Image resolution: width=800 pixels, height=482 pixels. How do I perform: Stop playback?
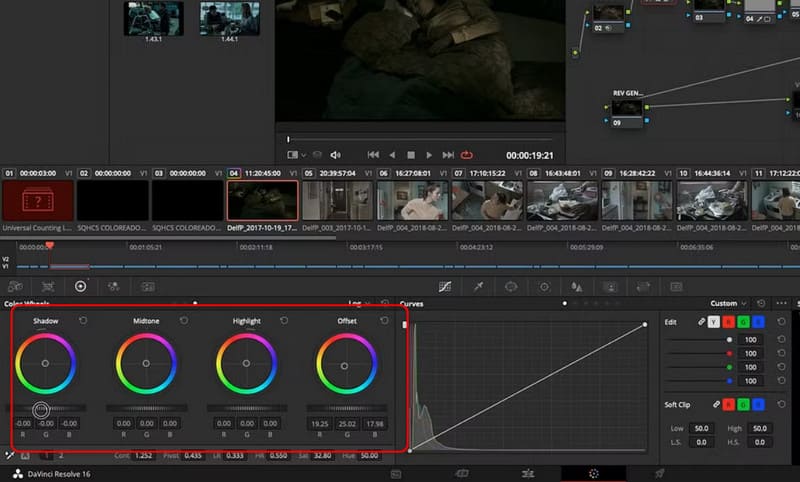411,155
